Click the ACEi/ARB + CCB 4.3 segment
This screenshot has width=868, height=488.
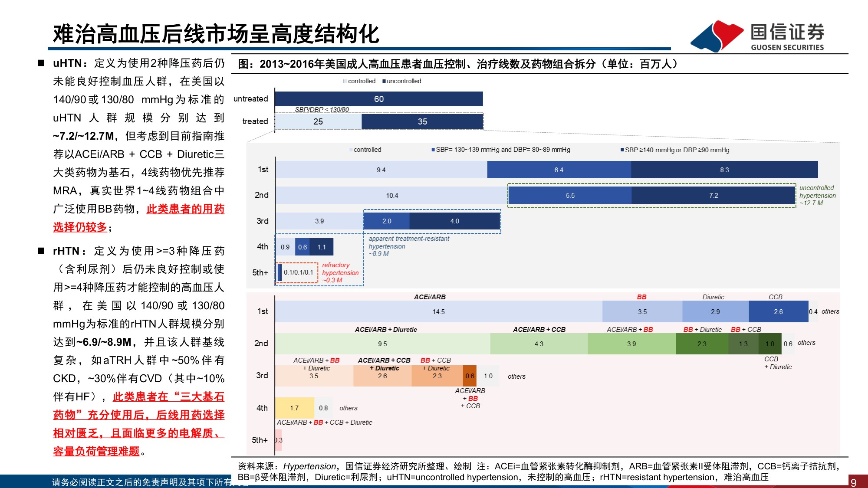click(x=539, y=344)
